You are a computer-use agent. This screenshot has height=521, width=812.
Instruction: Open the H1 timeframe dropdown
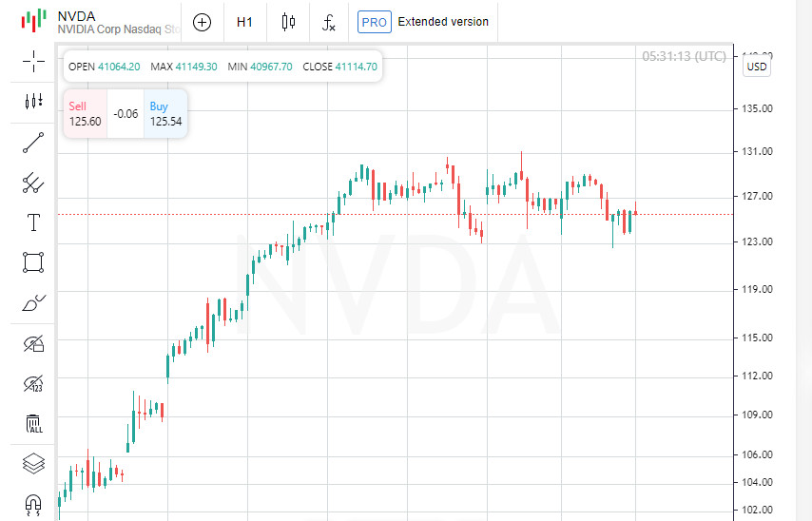(x=244, y=22)
